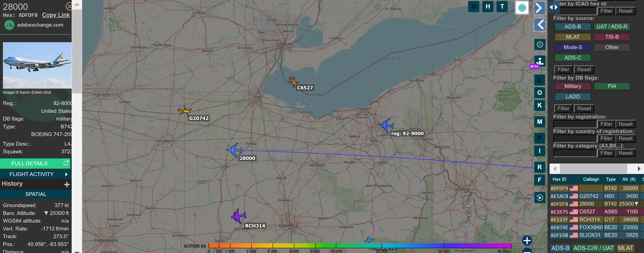
Task: Toggle the O map button
Action: (x=539, y=93)
